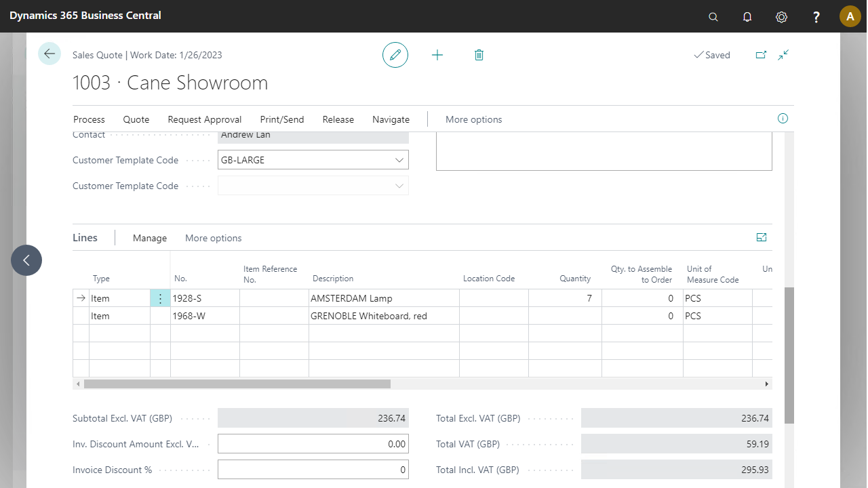This screenshot has width=868, height=488.
Task: Click the Total VAT value 59.19
Action: (x=677, y=444)
